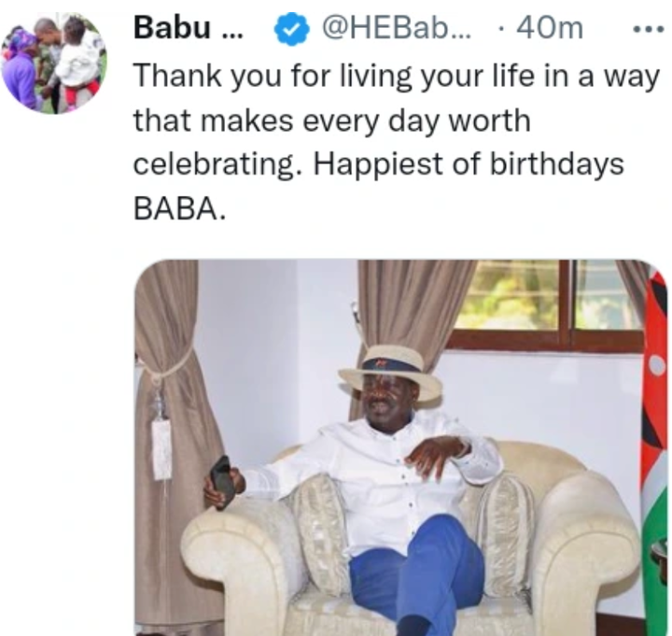Screen dimensions: 672x636
Task: Click the blue verified badge icon
Action: [x=291, y=29]
